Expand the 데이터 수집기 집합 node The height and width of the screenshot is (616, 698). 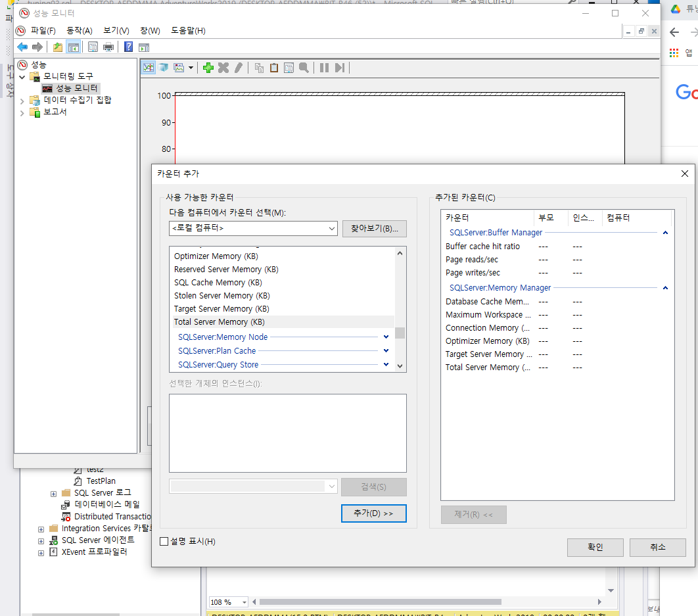coord(22,101)
